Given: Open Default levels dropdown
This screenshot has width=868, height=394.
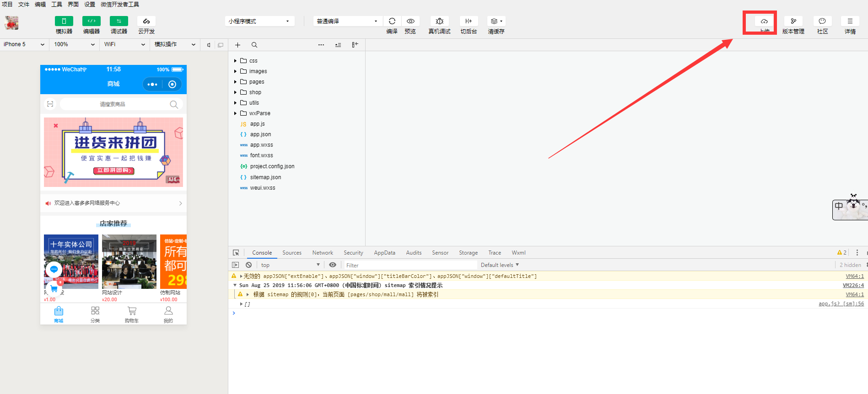Looking at the screenshot, I should [500, 265].
